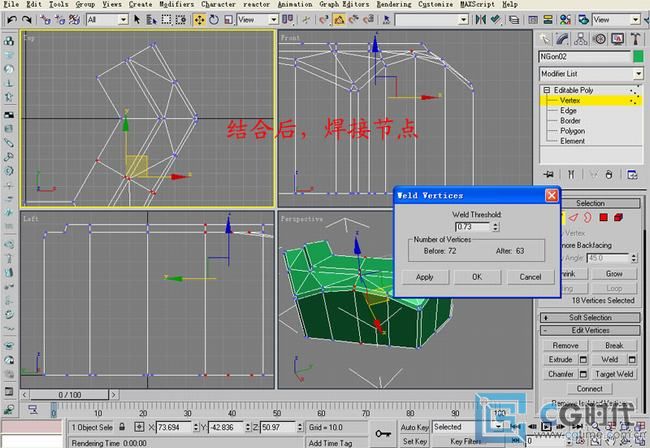Click the Weld Threshold spinner arrows
The image size is (650, 448).
pyautogui.click(x=495, y=227)
